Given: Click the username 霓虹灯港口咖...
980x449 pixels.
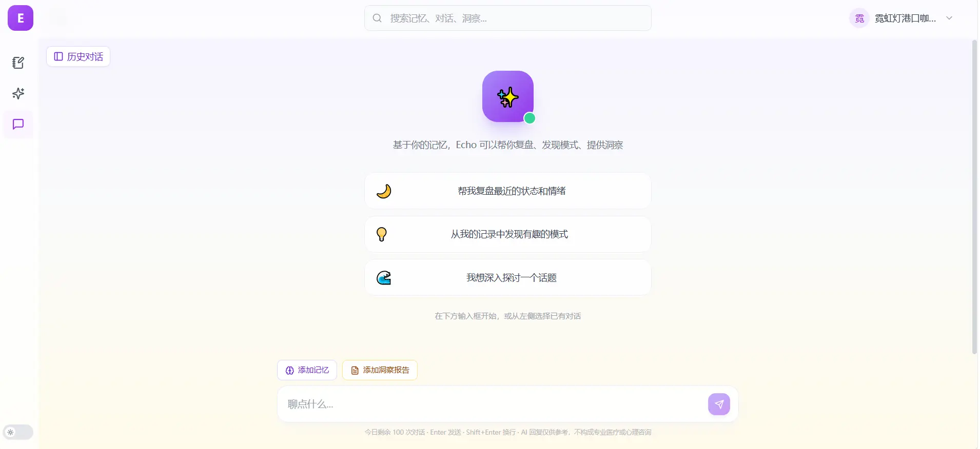Looking at the screenshot, I should pos(906,18).
